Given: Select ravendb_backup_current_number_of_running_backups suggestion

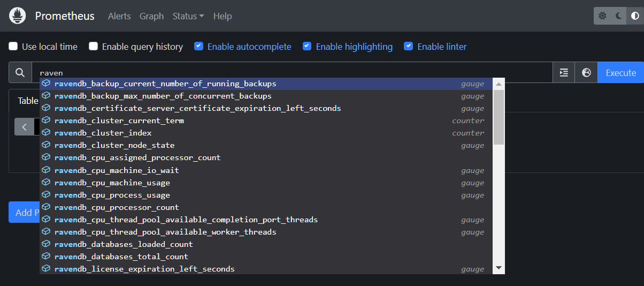Looking at the screenshot, I should click(266, 84).
